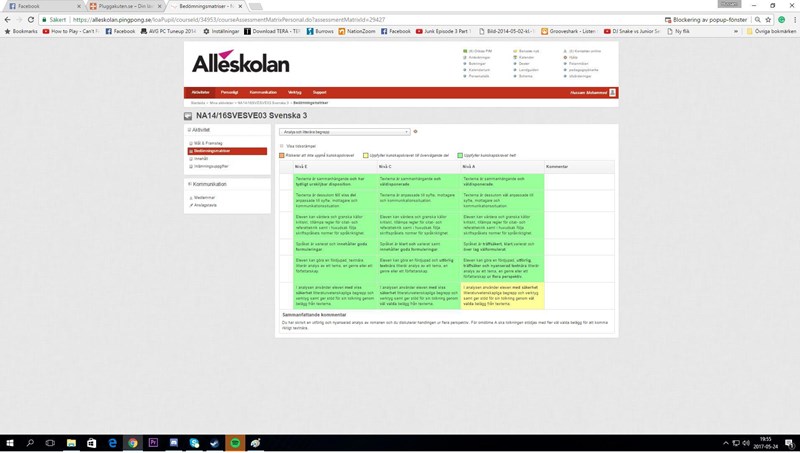Click the green Uppfyller kunskapskravet helt legend swatch

pos(461,155)
